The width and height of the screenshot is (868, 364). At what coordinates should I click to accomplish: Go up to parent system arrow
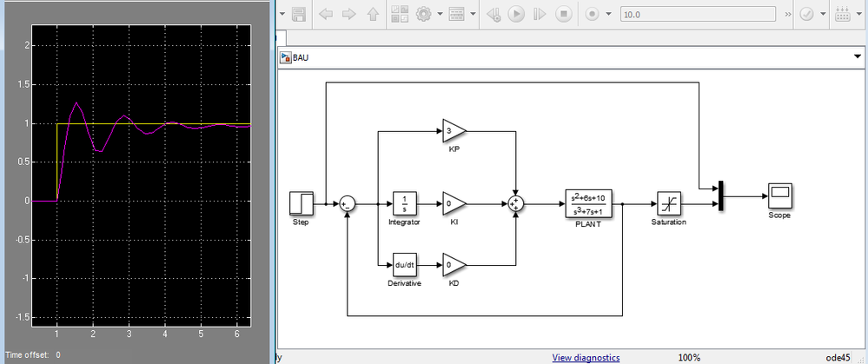click(x=373, y=14)
